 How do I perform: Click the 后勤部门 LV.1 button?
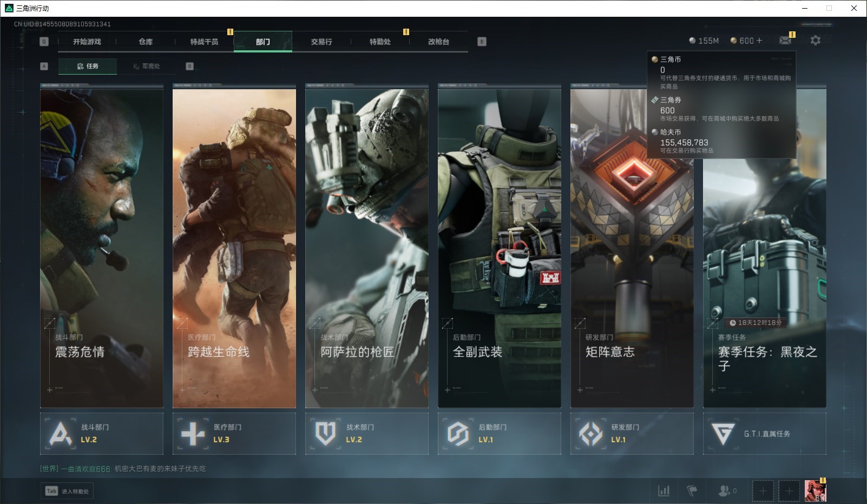pyautogui.click(x=500, y=434)
